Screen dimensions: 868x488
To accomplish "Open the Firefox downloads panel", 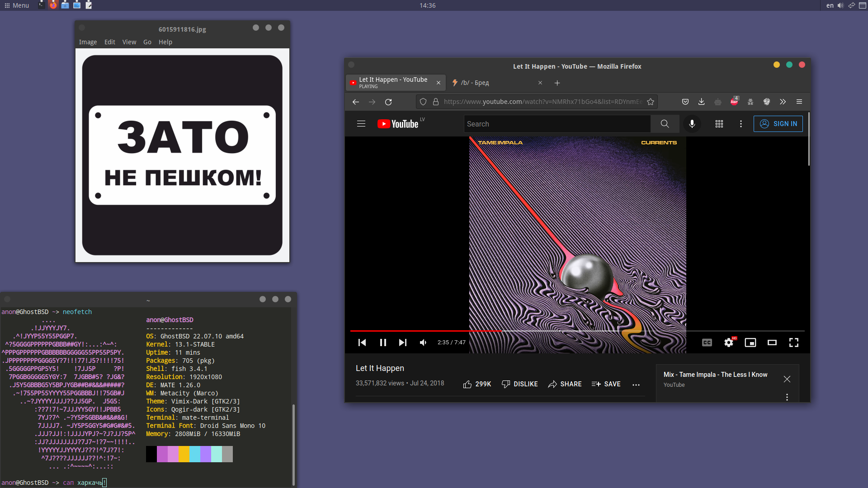I will pyautogui.click(x=702, y=102).
